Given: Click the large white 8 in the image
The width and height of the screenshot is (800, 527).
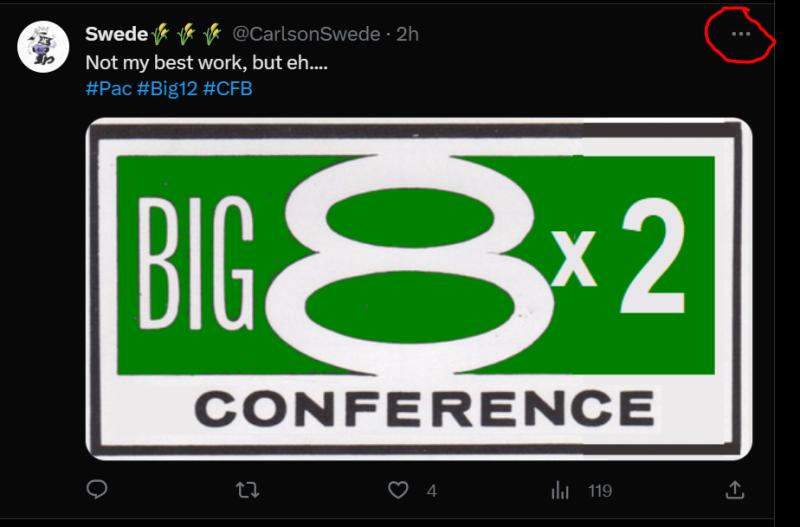Looking at the screenshot, I should click(410, 265).
